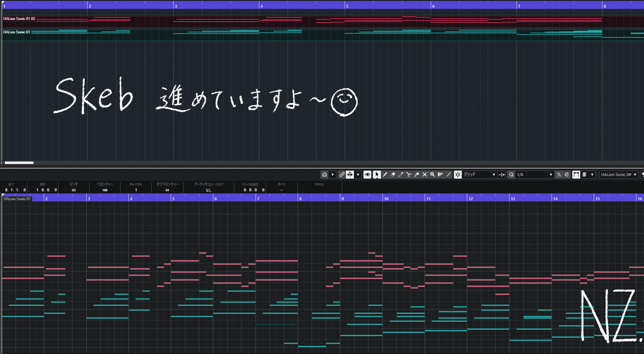
Task: Toggle Acoustic Feedback speaker button
Action: click(367, 174)
